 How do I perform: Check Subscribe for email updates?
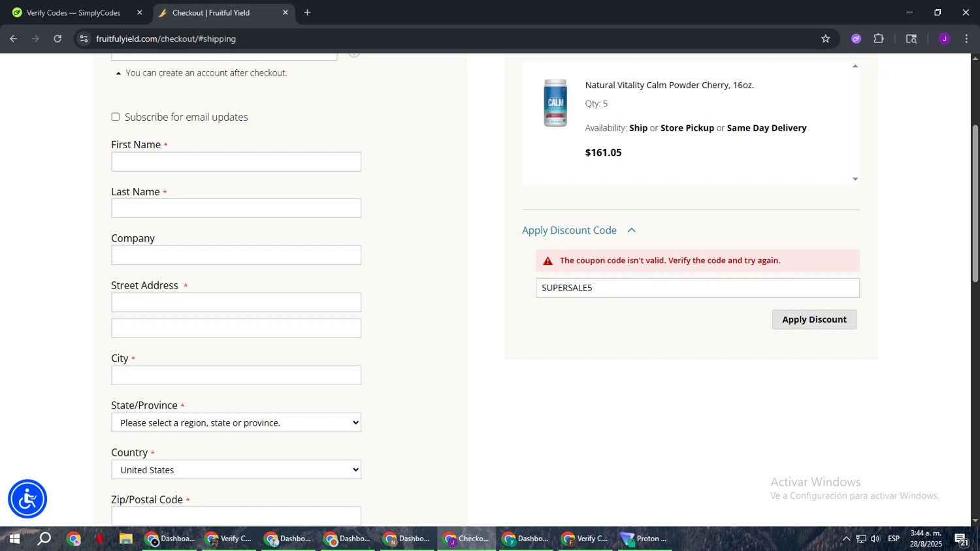click(116, 117)
